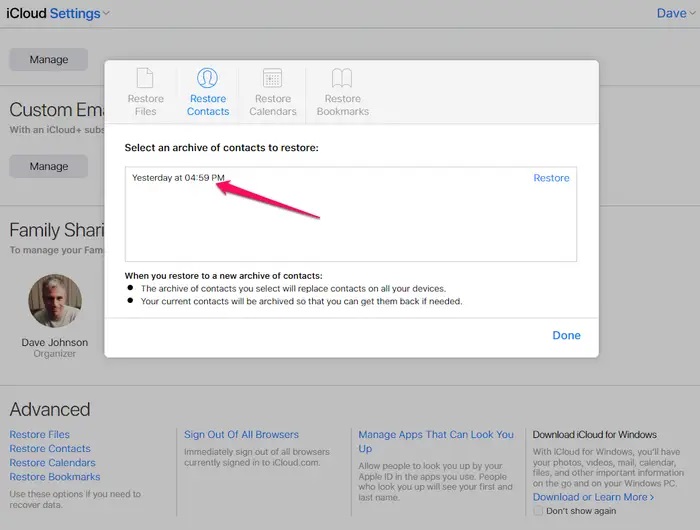Click Restore Bookmarks link under Advanced
700x530 pixels.
(x=55, y=477)
